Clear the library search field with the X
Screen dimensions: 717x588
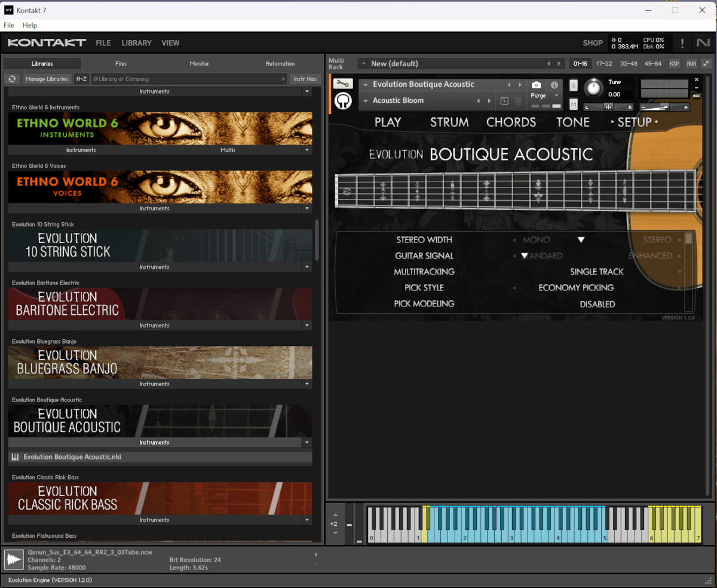pos(283,79)
